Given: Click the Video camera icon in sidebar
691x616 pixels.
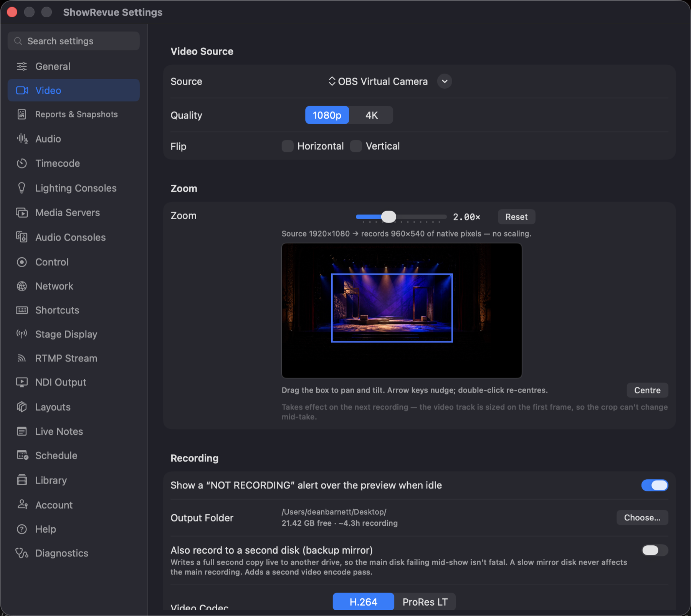Looking at the screenshot, I should [22, 90].
